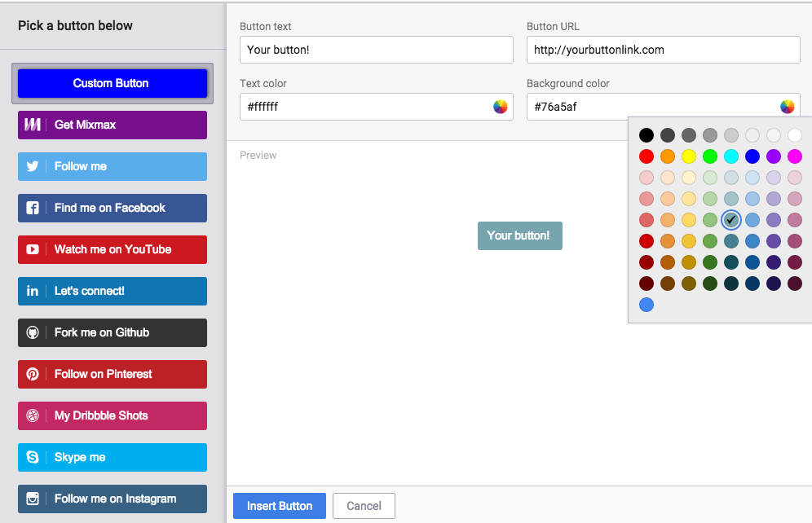The image size is (812, 523).
Task: Click the Twitter bird icon on Follow me
Action: [33, 166]
